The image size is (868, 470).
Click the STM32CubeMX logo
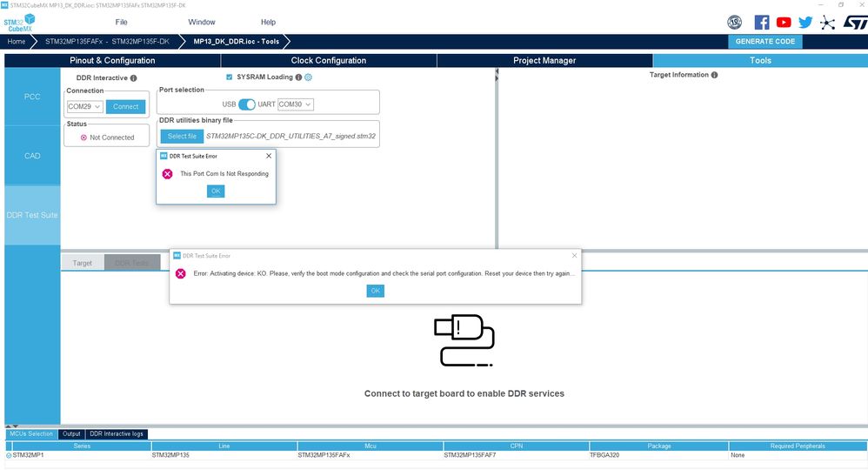point(19,23)
